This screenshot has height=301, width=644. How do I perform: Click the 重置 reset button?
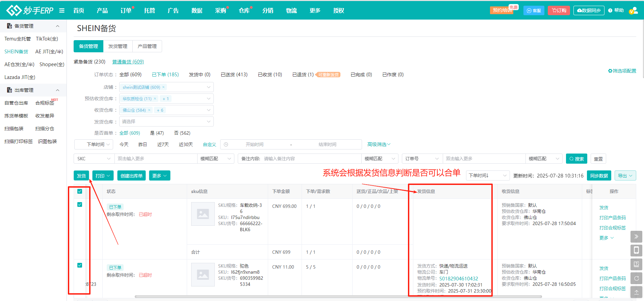598,159
